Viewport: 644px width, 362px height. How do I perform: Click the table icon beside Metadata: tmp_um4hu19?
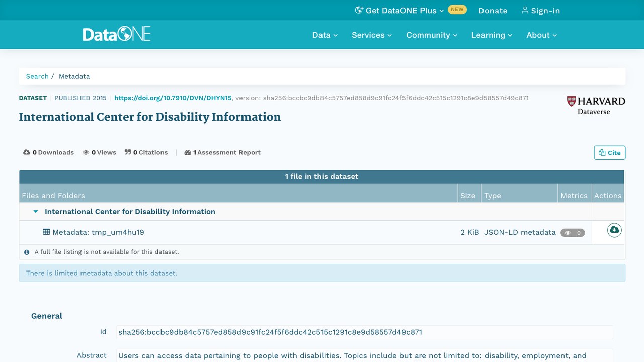[46, 232]
